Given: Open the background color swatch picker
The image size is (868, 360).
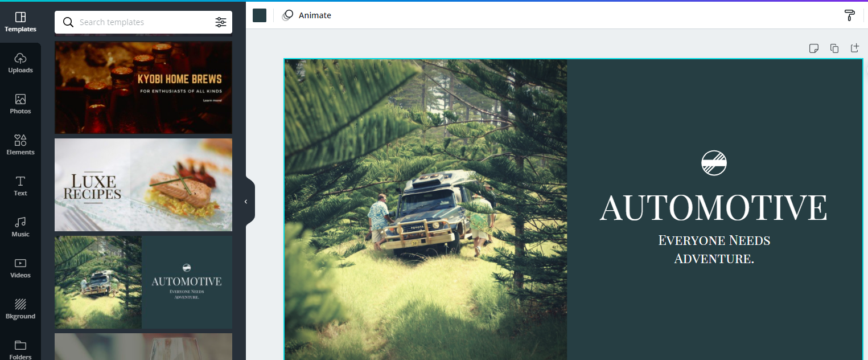Looking at the screenshot, I should click(260, 15).
